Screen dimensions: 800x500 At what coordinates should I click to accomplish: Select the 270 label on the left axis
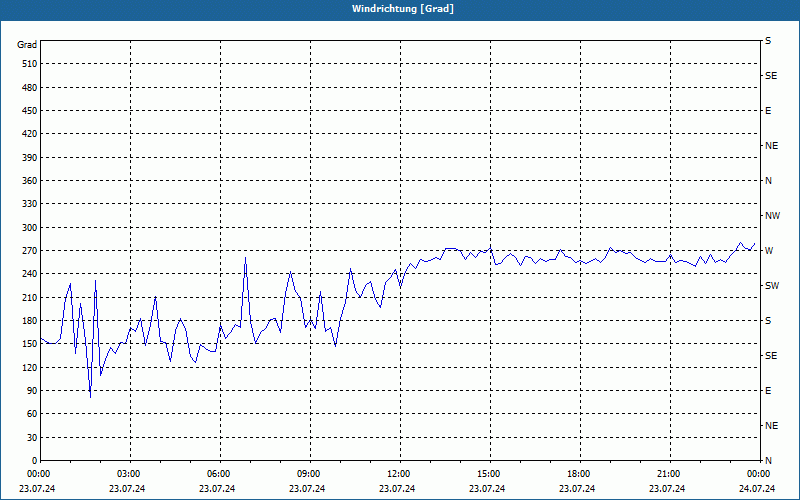click(27, 251)
